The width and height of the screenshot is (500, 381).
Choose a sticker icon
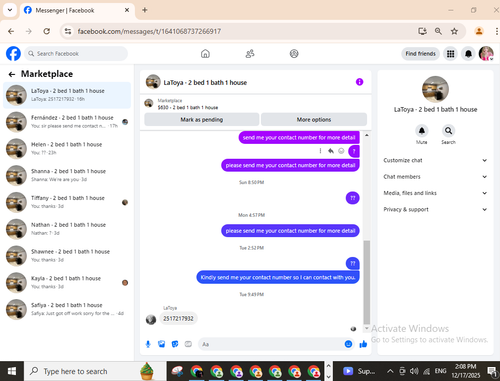pyautogui.click(x=175, y=344)
